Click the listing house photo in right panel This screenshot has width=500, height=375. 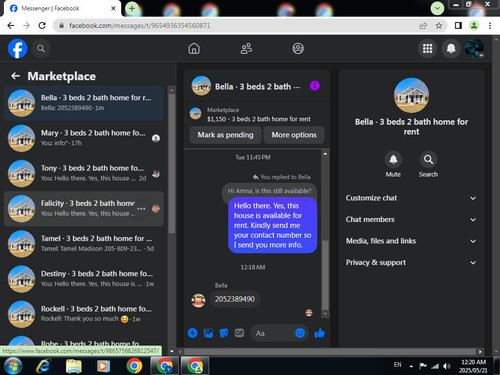pyautogui.click(x=411, y=95)
